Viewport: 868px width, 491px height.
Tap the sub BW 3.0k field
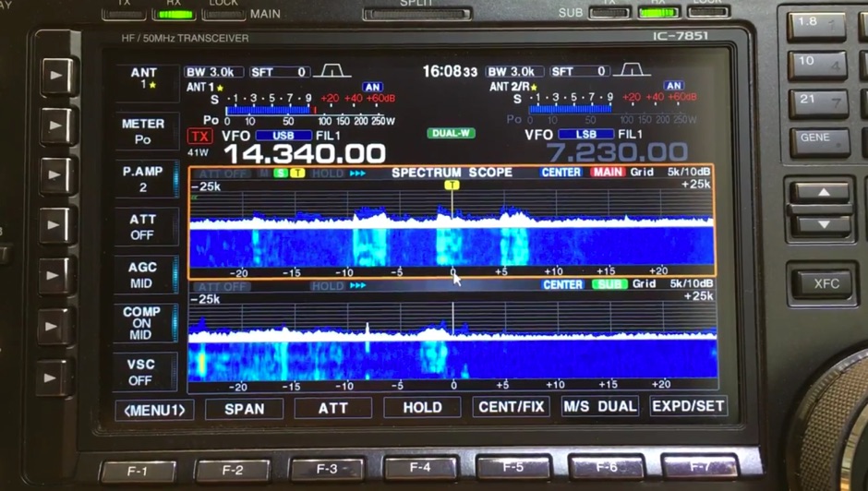click(514, 71)
